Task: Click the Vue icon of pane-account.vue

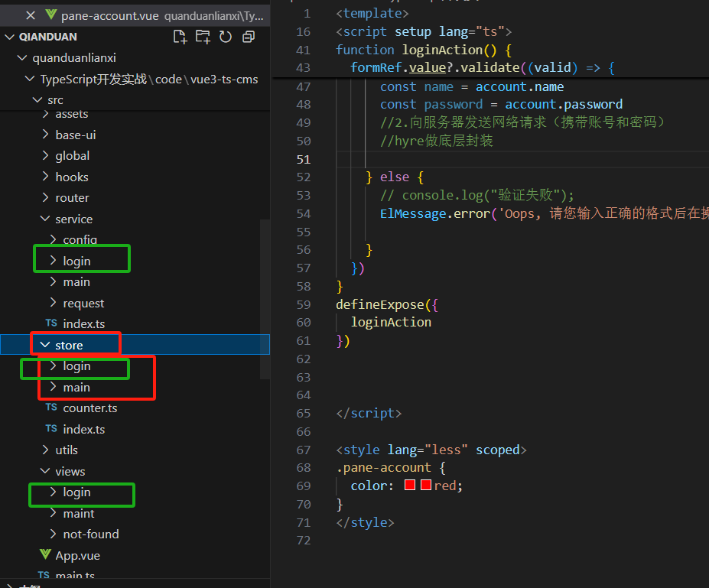Action: tap(50, 15)
